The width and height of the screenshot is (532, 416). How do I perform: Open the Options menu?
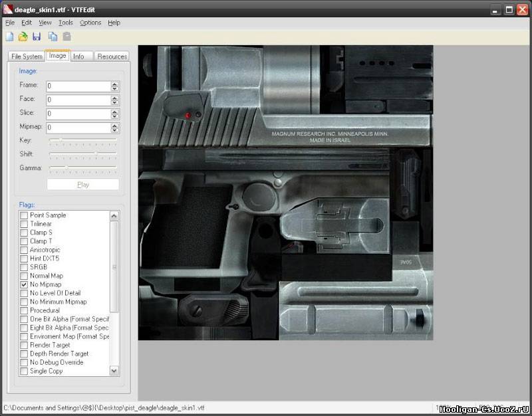90,23
